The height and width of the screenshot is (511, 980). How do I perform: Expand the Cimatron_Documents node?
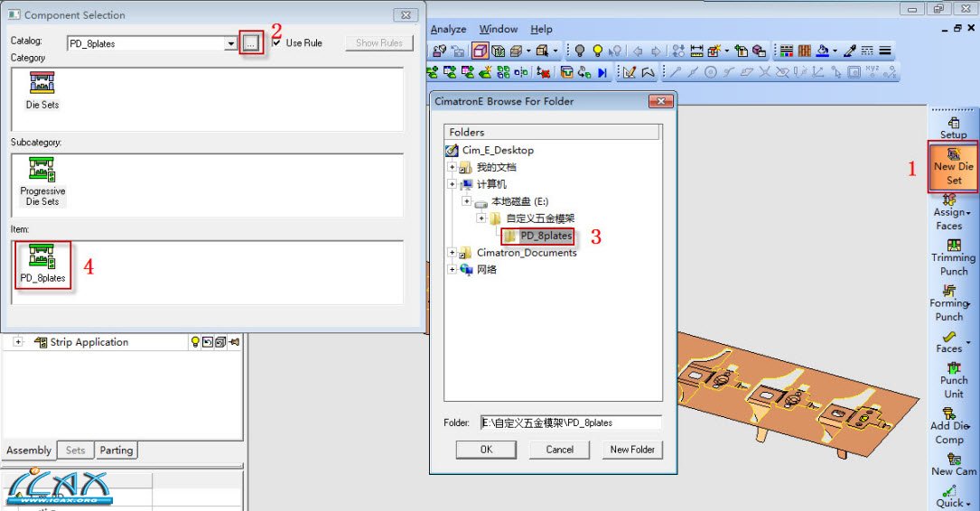point(452,253)
